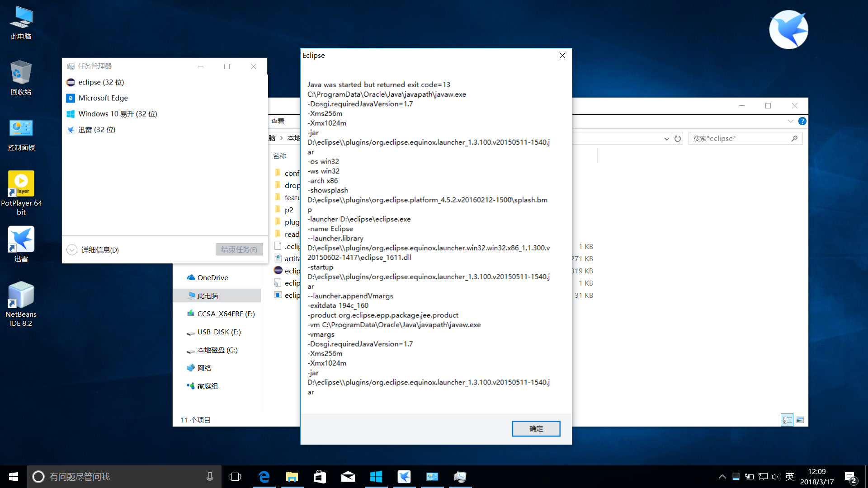Viewport: 868px width, 488px height.
Task: Open the clock showing 12:09
Action: pyautogui.click(x=817, y=477)
